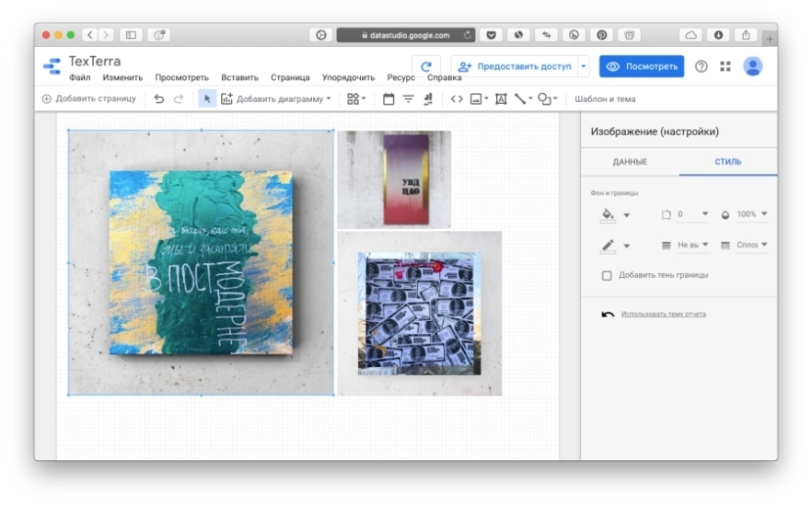This screenshot has width=812, height=506.
Task: Refresh the report data
Action: point(426,66)
